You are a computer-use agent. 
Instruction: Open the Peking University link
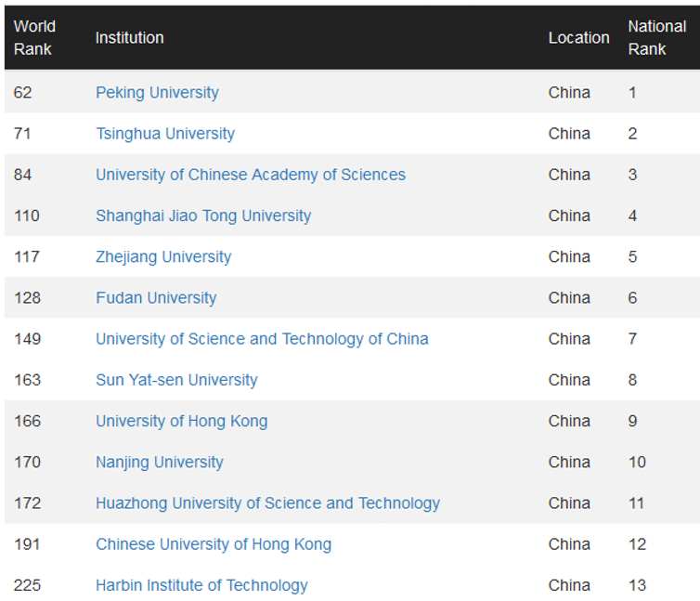click(157, 93)
